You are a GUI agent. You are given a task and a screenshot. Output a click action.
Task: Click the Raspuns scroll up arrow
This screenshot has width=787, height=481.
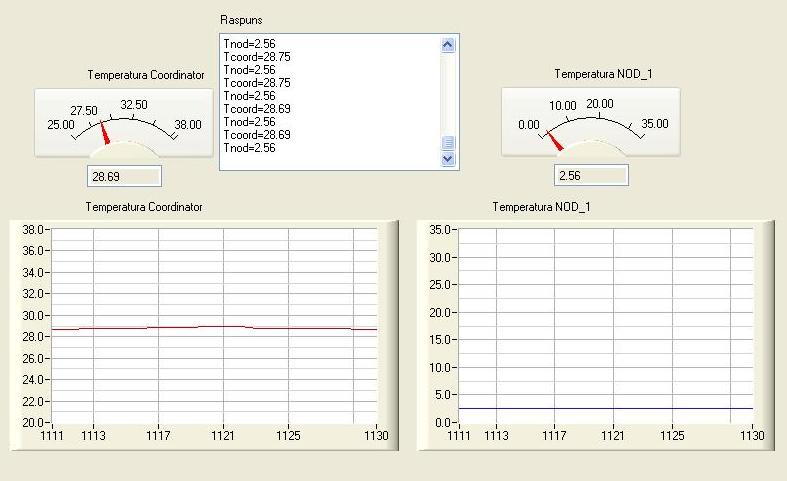click(448, 45)
